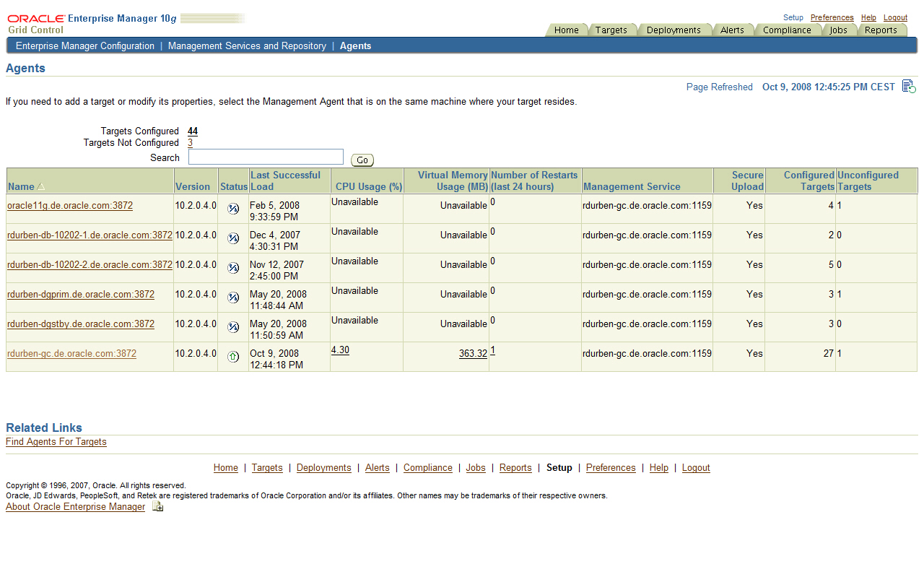The width and height of the screenshot is (924, 577).
Task: Sort by Version column header
Action: point(193,187)
